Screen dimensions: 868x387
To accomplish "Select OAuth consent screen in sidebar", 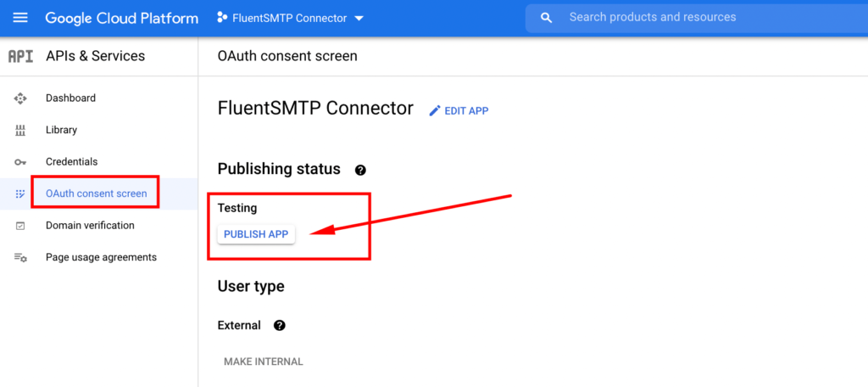I will 98,194.
